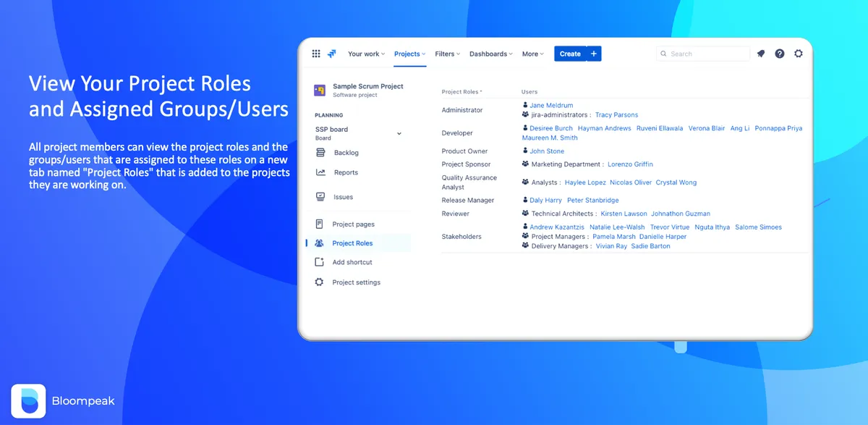The width and height of the screenshot is (868, 425).
Task: Click the Project pages document icon
Action: [320, 224]
